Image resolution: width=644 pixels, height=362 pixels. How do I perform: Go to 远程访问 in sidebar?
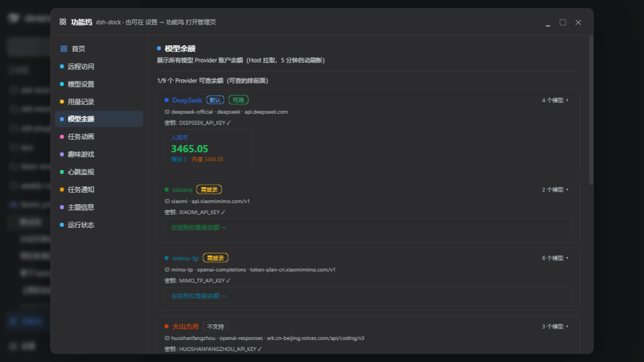(99, 66)
